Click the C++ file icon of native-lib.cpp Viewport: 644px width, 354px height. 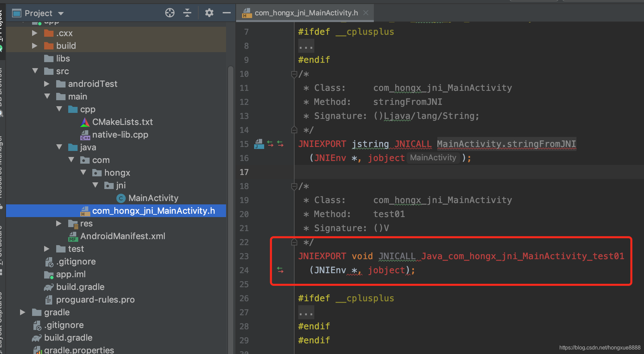85,135
